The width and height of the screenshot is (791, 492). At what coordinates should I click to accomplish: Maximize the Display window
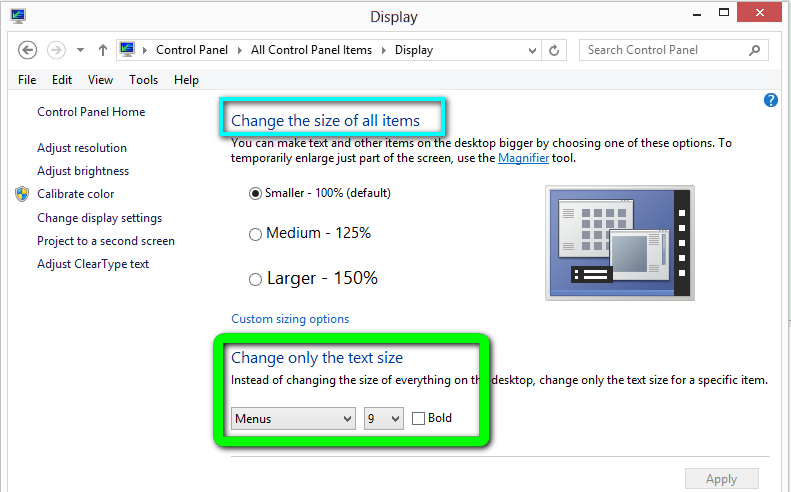pyautogui.click(x=724, y=13)
